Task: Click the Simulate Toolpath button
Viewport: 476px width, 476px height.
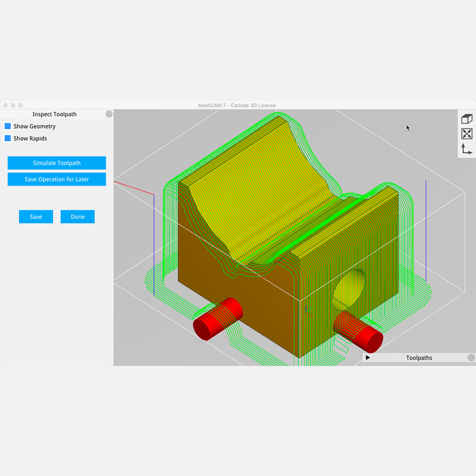Action: [x=57, y=163]
